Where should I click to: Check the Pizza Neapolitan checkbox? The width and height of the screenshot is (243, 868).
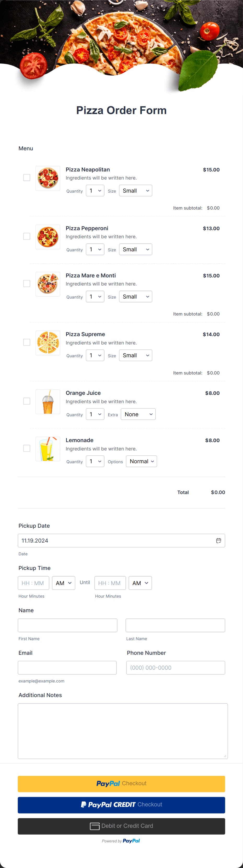(27, 177)
